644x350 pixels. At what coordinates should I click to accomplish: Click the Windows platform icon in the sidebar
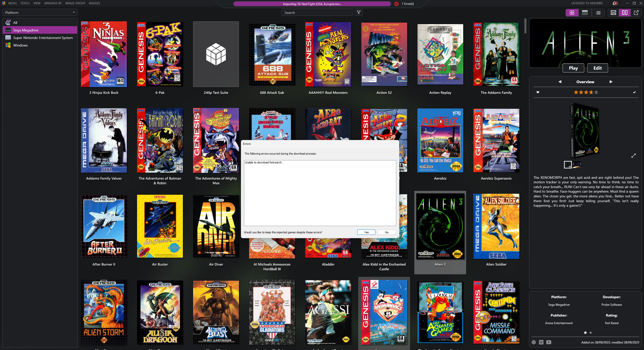click(x=8, y=45)
